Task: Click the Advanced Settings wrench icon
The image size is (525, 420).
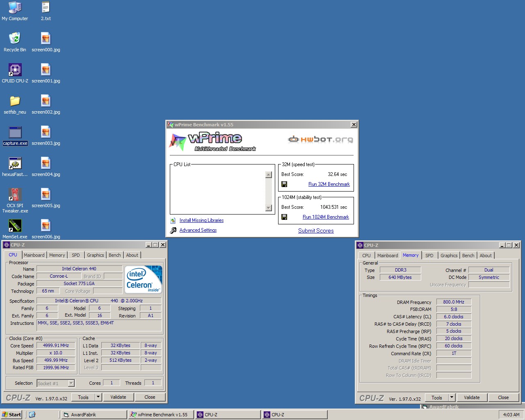Action: coord(173,230)
